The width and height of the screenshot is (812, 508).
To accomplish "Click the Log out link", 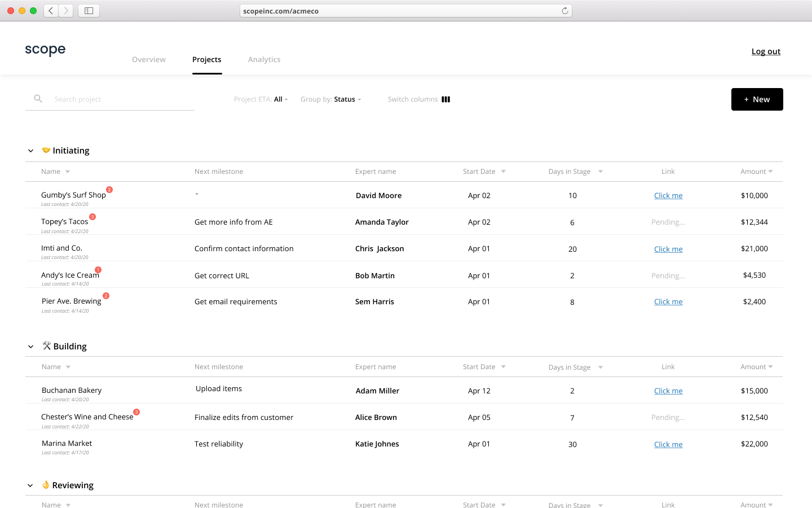I will click(x=766, y=51).
